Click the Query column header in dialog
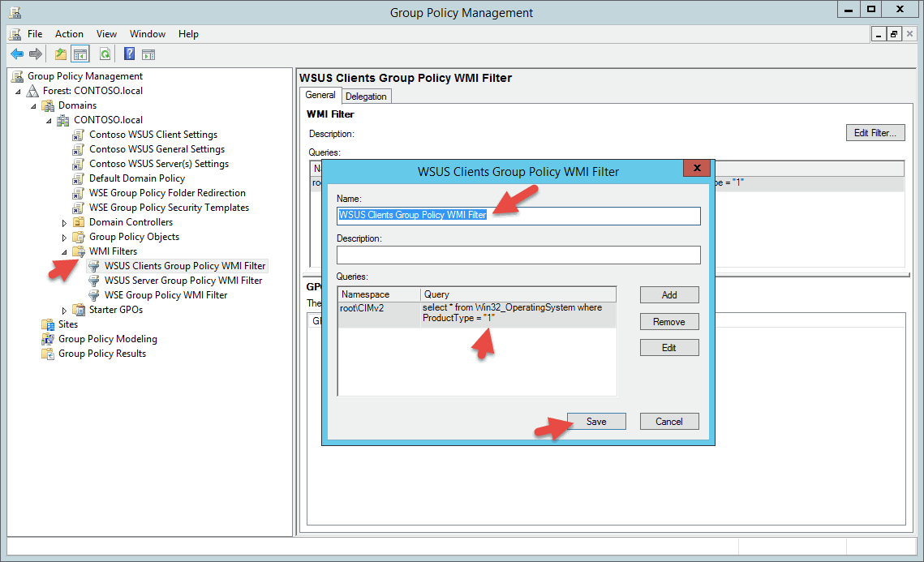Screen dimensions: 924x562 [518, 294]
